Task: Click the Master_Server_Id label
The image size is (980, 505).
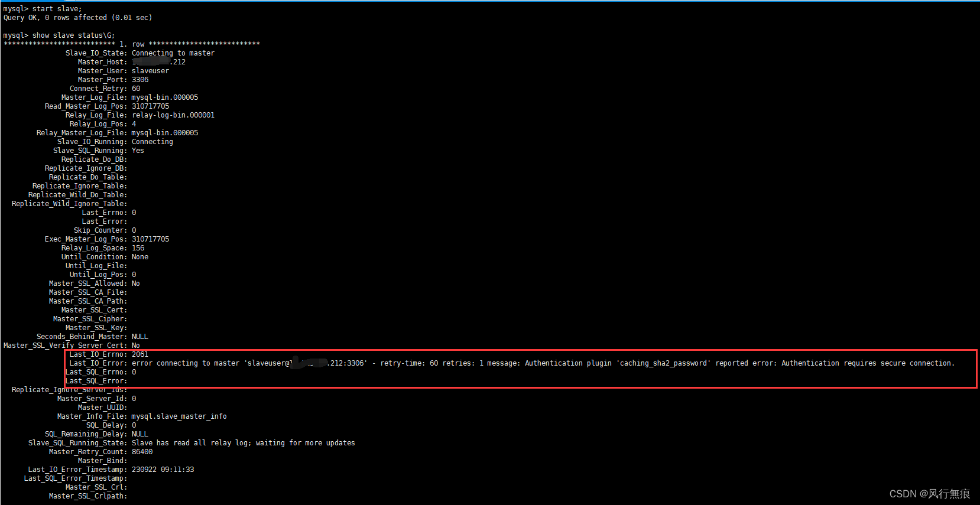Action: point(92,399)
